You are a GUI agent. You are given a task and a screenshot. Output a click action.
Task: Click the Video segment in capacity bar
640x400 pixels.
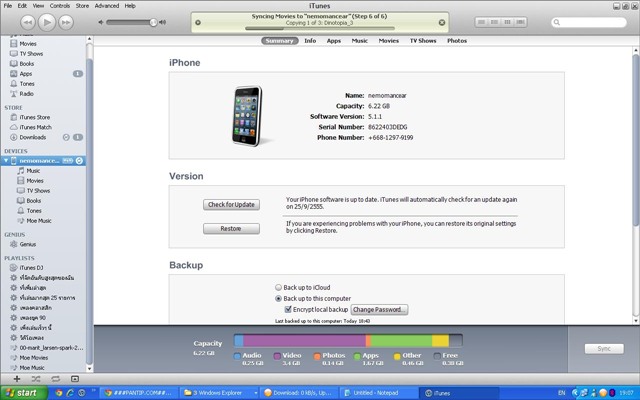click(x=304, y=340)
